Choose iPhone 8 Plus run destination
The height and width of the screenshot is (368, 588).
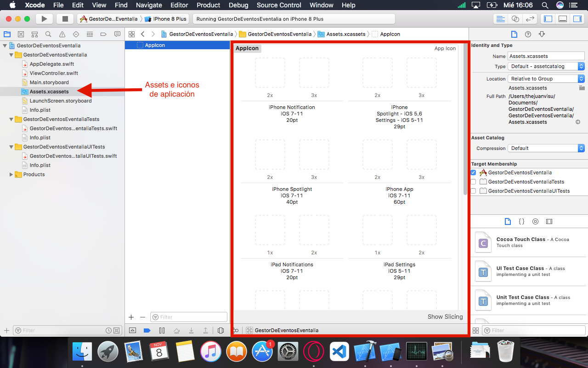(166, 19)
